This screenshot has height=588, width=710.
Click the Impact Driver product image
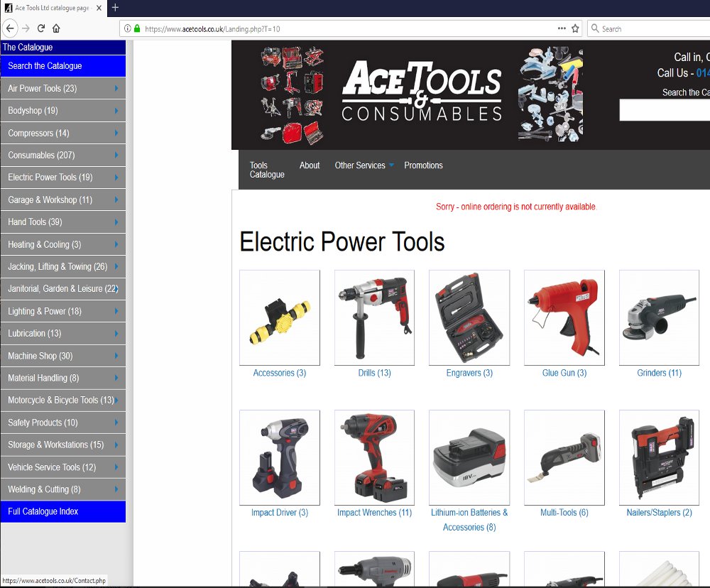click(x=279, y=457)
